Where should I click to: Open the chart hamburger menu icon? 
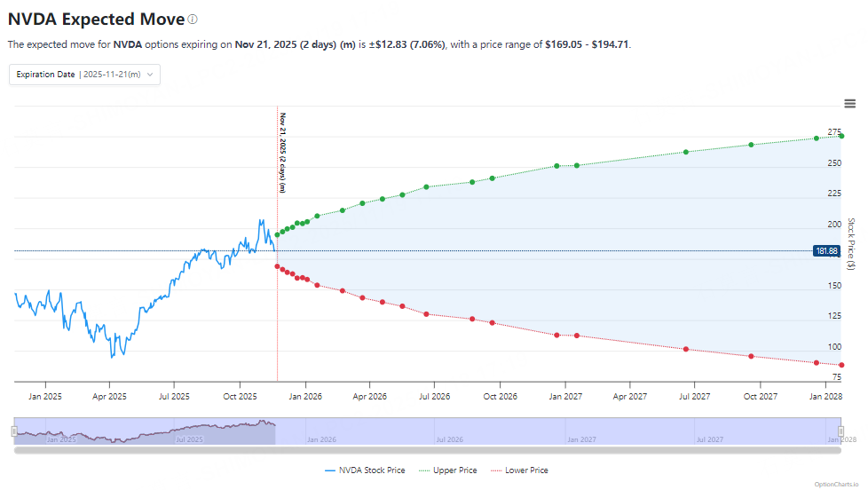point(849,104)
